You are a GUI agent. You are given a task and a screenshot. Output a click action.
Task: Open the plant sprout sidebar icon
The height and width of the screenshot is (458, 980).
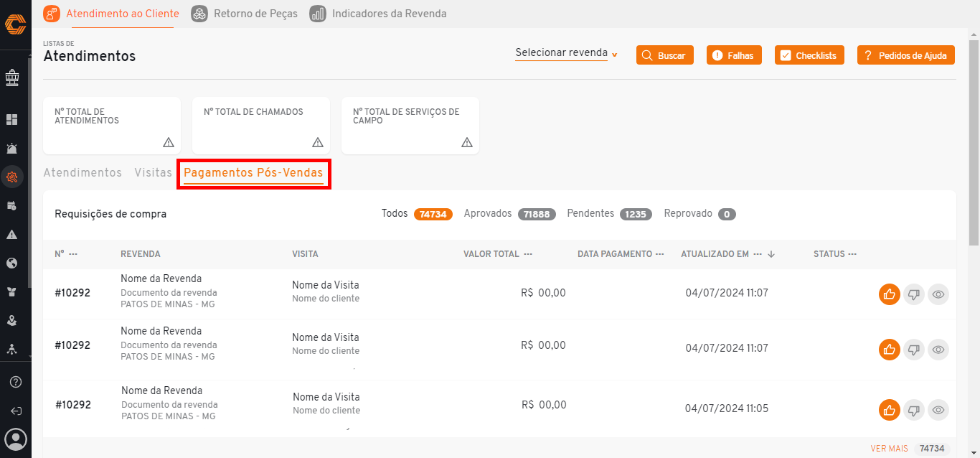coord(11,291)
